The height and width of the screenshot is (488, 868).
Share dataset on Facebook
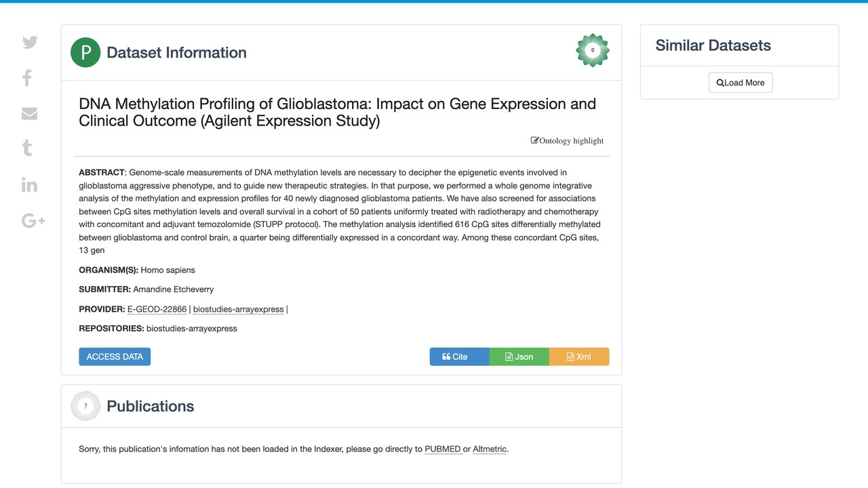27,78
